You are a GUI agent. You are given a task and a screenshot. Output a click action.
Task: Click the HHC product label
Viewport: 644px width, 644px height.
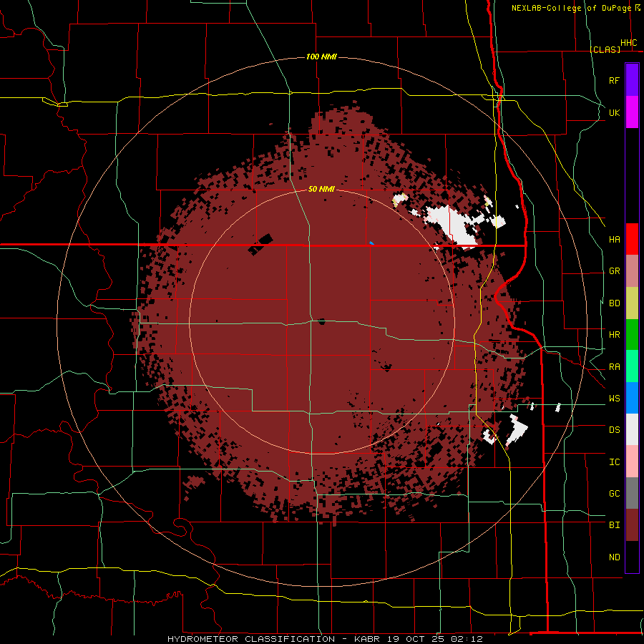629,43
